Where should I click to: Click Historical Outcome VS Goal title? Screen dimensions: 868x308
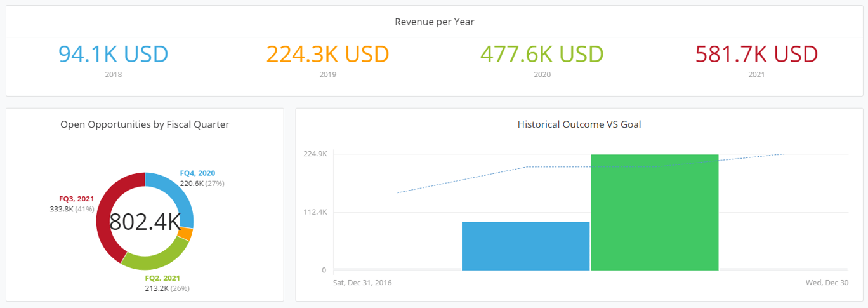point(579,124)
